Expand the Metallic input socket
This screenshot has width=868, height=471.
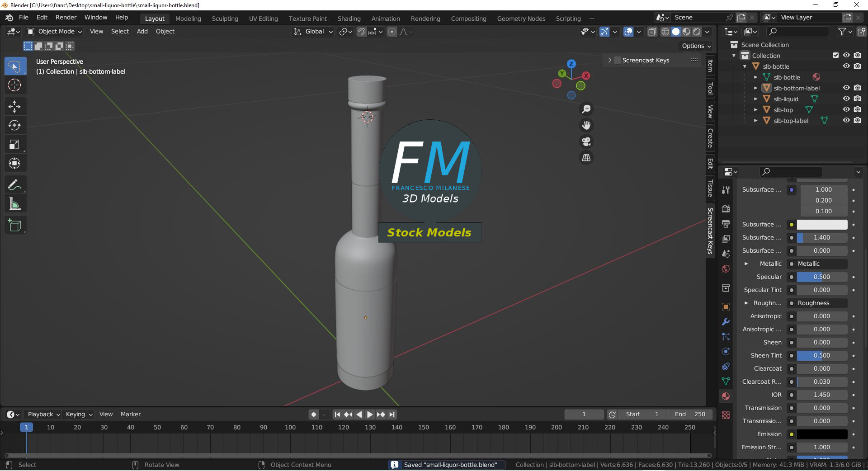[x=746, y=264]
